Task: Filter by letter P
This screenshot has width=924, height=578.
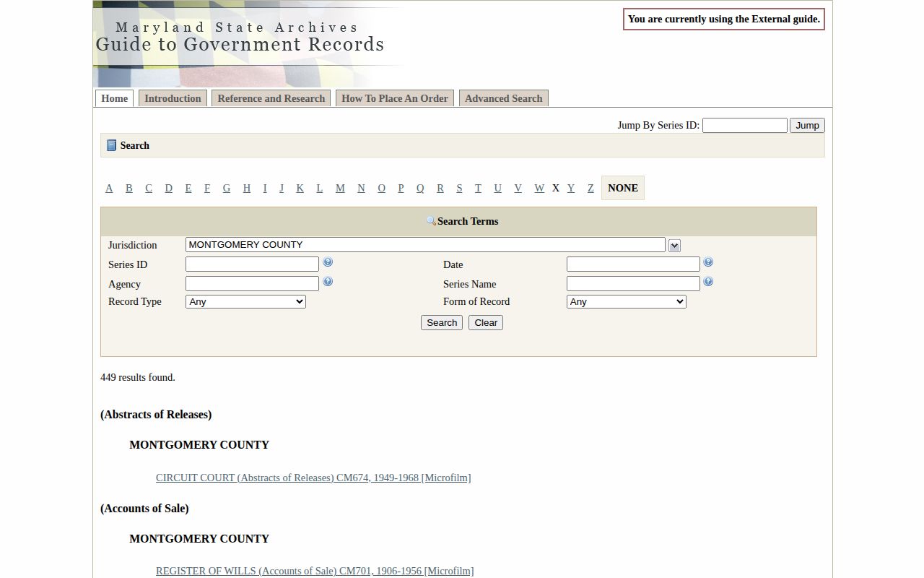Action: (x=401, y=188)
